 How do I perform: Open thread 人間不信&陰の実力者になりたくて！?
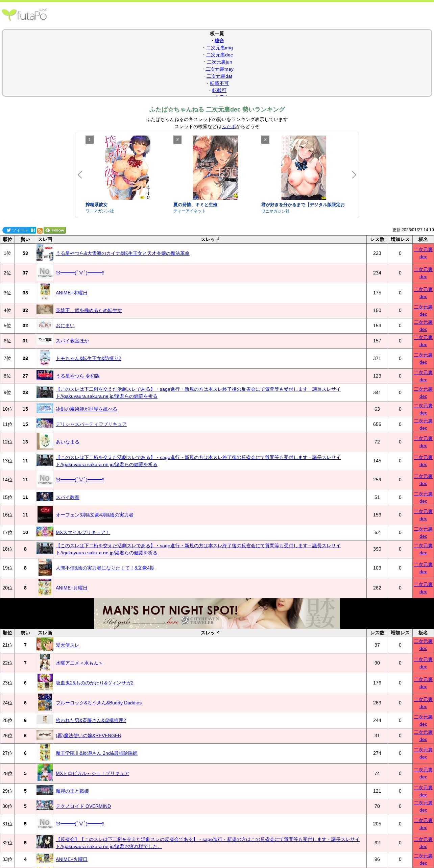click(105, 568)
